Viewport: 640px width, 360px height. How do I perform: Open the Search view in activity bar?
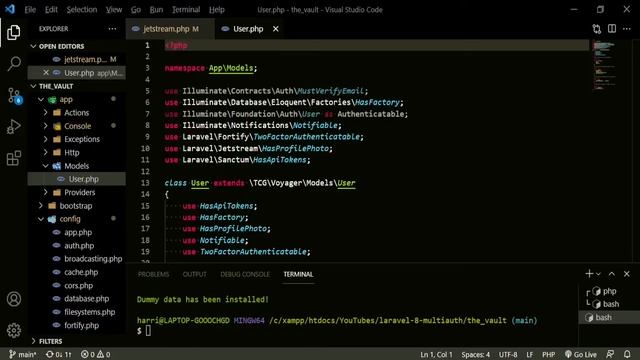(13, 64)
